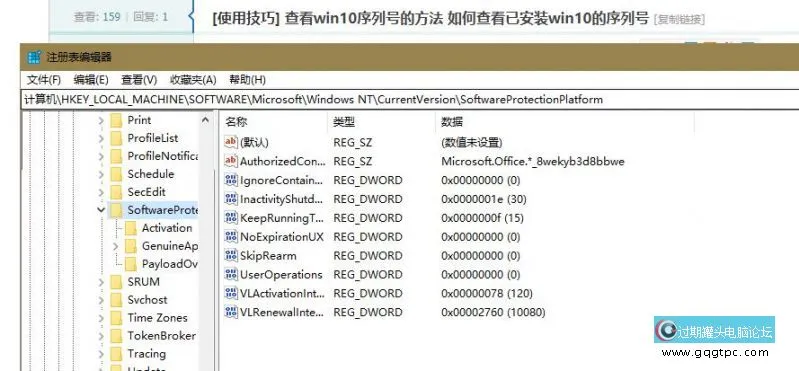This screenshot has width=799, height=371.
Task: Expand the SRUM key
Action: pyautogui.click(x=101, y=282)
